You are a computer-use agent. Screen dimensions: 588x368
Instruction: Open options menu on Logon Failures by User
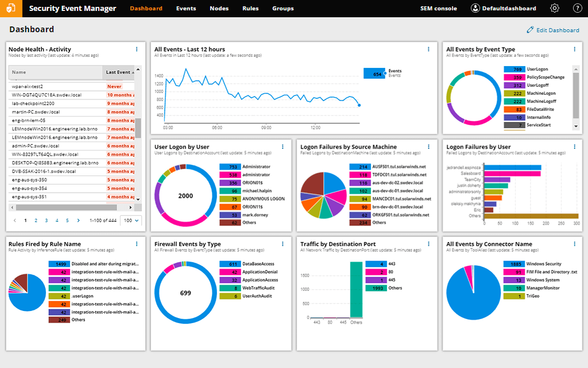coord(574,147)
